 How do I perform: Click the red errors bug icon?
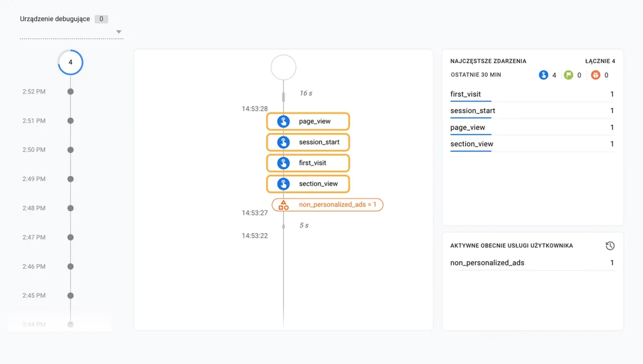pyautogui.click(x=595, y=74)
